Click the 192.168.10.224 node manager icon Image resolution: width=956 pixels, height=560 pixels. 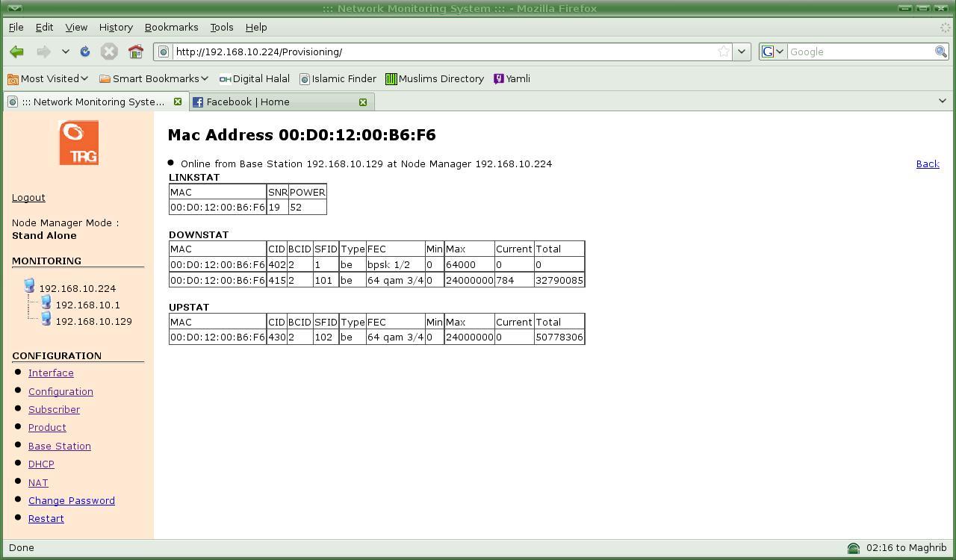point(30,286)
